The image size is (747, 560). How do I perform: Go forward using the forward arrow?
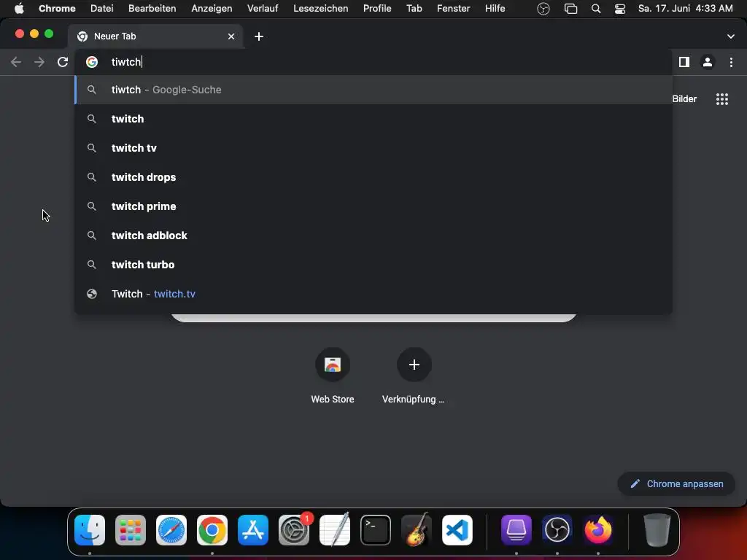39,62
